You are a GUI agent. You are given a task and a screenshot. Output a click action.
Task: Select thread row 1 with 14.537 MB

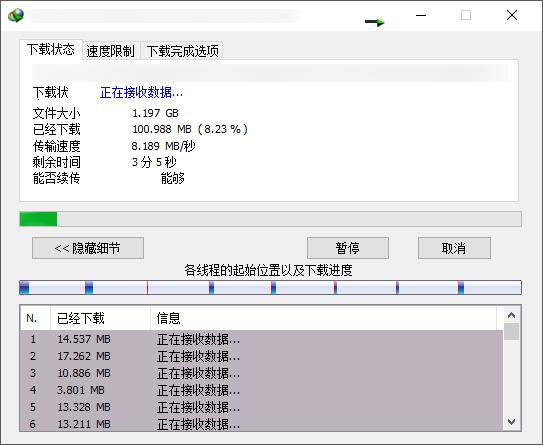click(261, 339)
